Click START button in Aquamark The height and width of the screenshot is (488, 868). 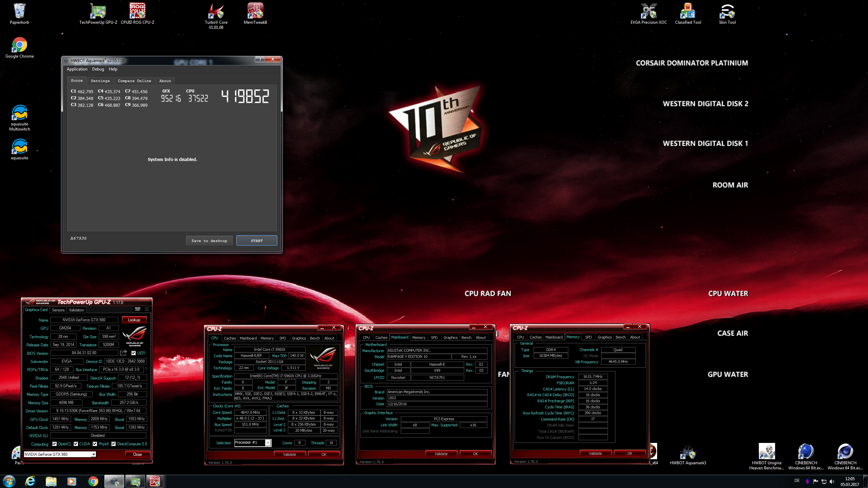pos(257,241)
